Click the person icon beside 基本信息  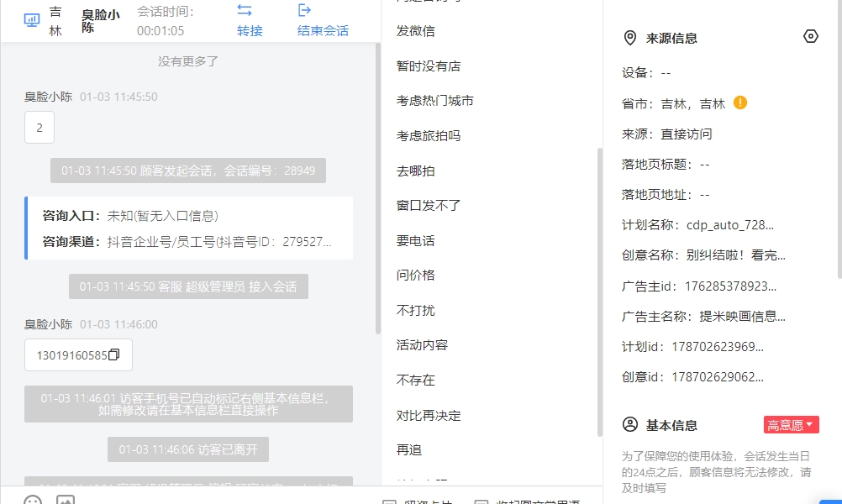630,424
